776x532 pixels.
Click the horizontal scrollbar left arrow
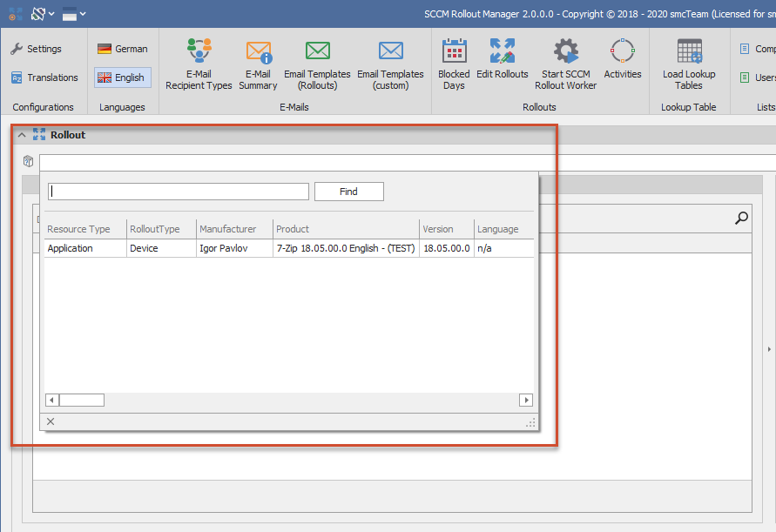tap(52, 400)
